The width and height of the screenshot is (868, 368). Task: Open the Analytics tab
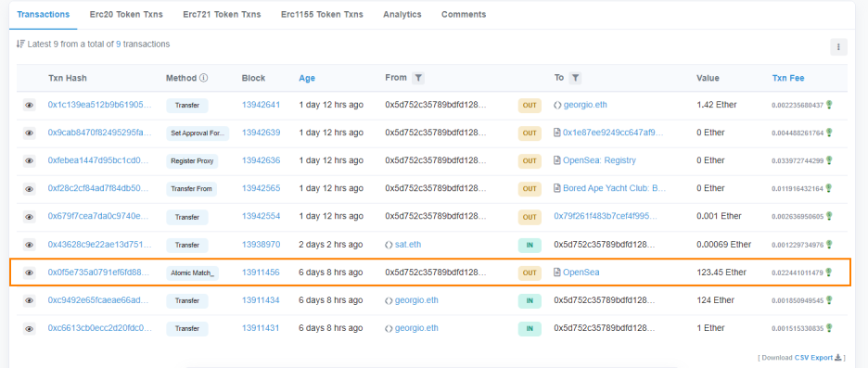click(402, 15)
